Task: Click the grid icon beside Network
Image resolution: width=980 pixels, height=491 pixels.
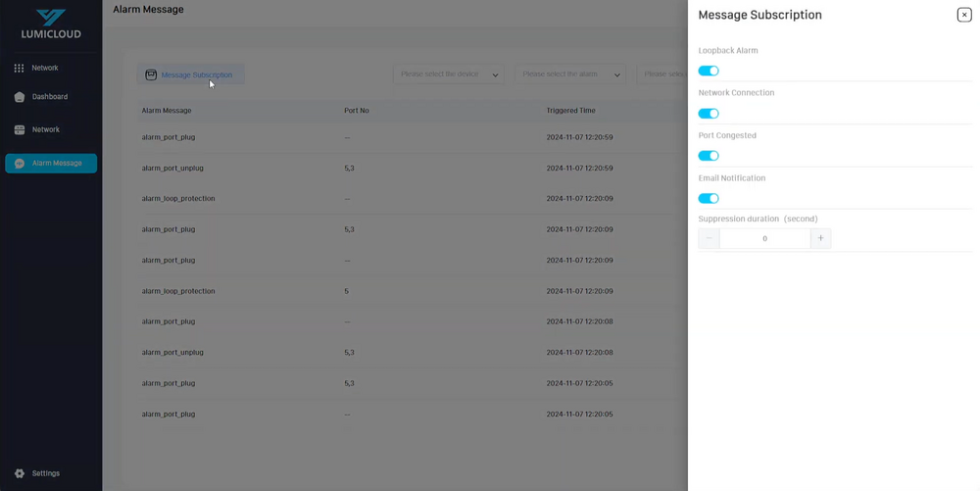Action: 19,68
